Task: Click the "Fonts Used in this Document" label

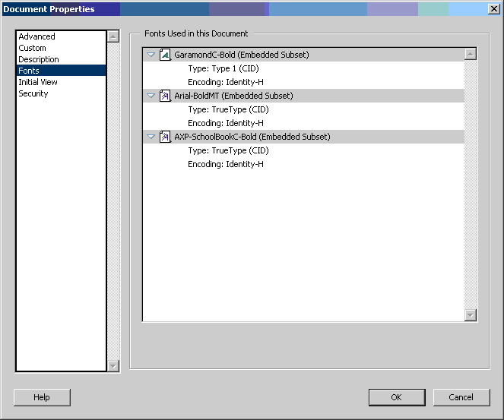Action: 196,33
